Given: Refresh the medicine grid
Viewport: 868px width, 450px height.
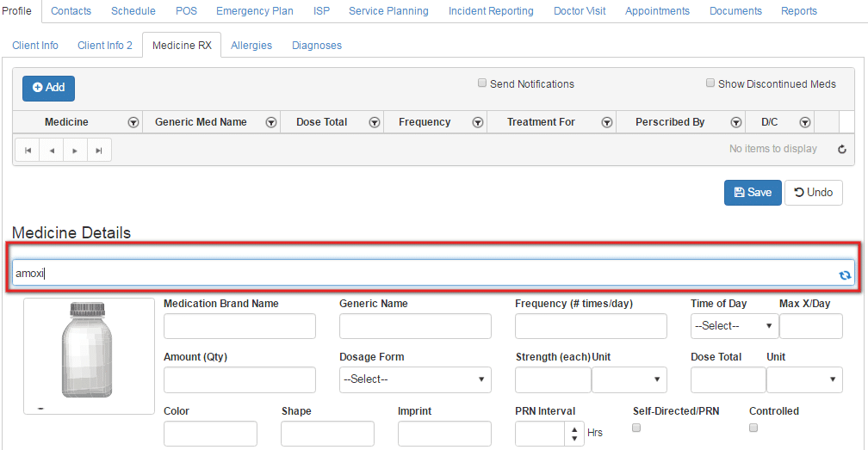Looking at the screenshot, I should [841, 149].
